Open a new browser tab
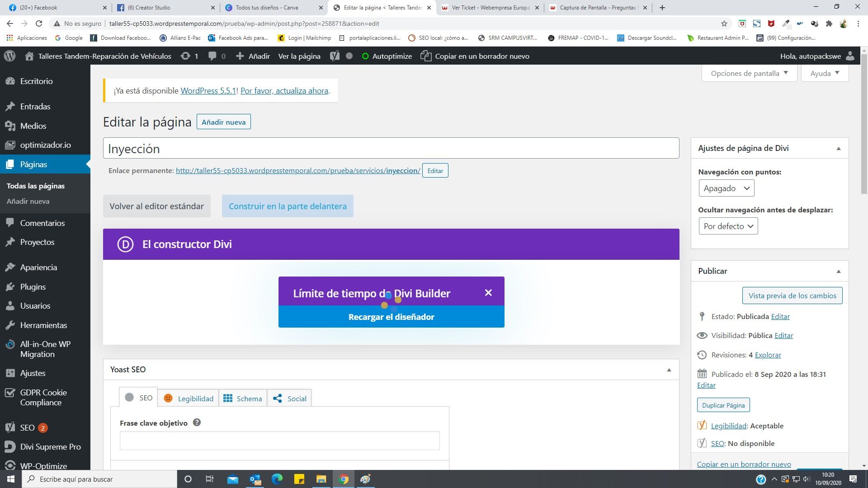The image size is (868, 488). 662,8
